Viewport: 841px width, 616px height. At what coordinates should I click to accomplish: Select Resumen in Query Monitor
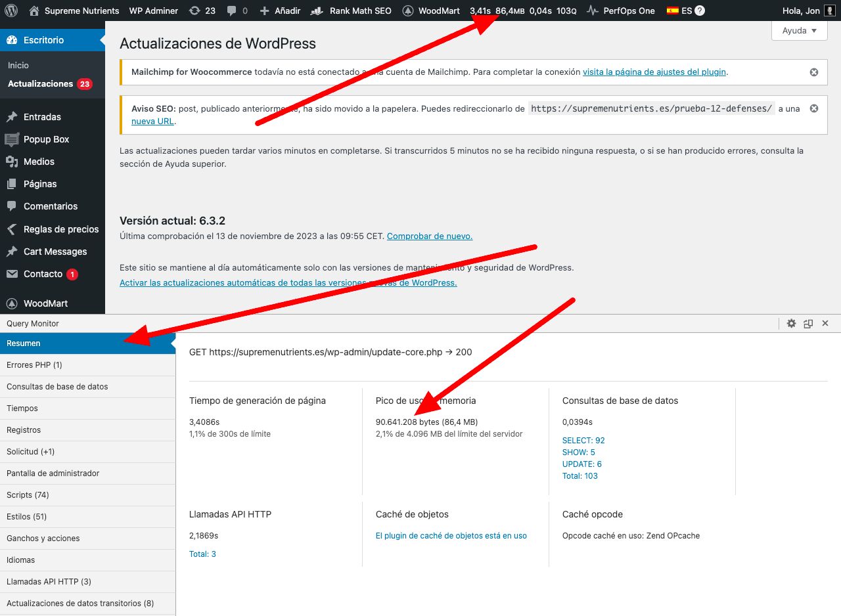pyautogui.click(x=88, y=343)
